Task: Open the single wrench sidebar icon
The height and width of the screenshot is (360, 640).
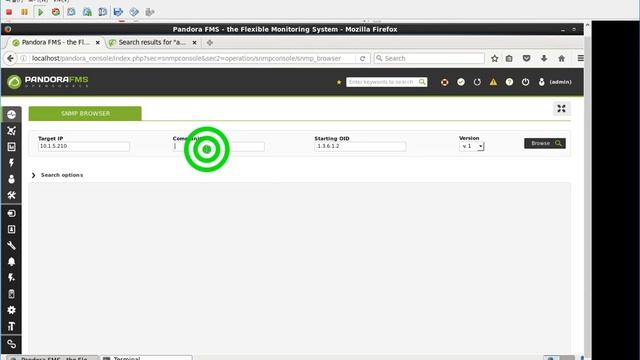Action: tap(11, 245)
